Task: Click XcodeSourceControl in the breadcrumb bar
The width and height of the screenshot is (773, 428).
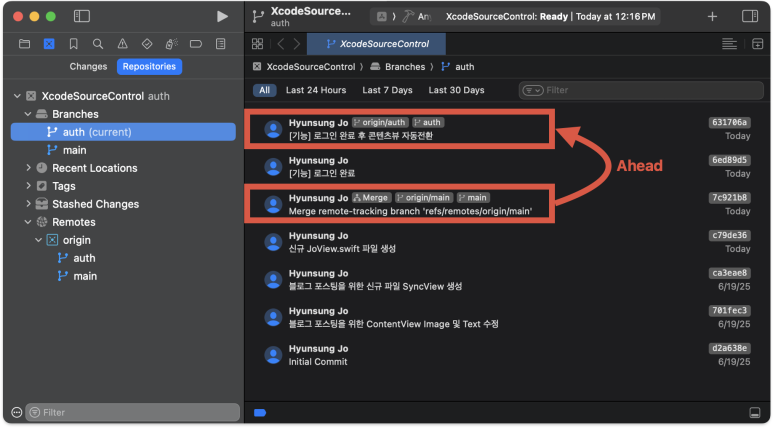Action: [311, 67]
